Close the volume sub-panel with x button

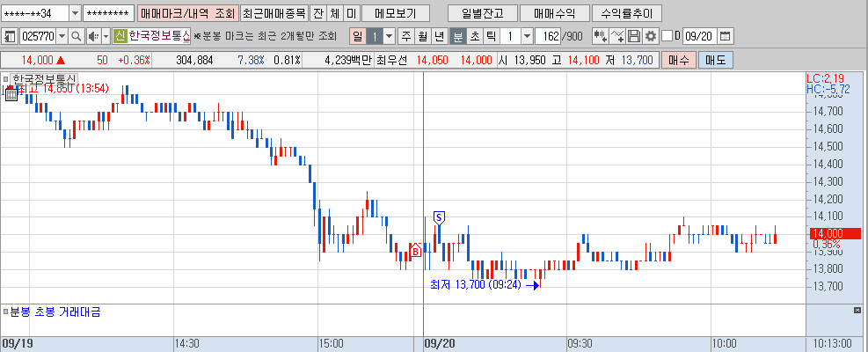click(x=857, y=310)
